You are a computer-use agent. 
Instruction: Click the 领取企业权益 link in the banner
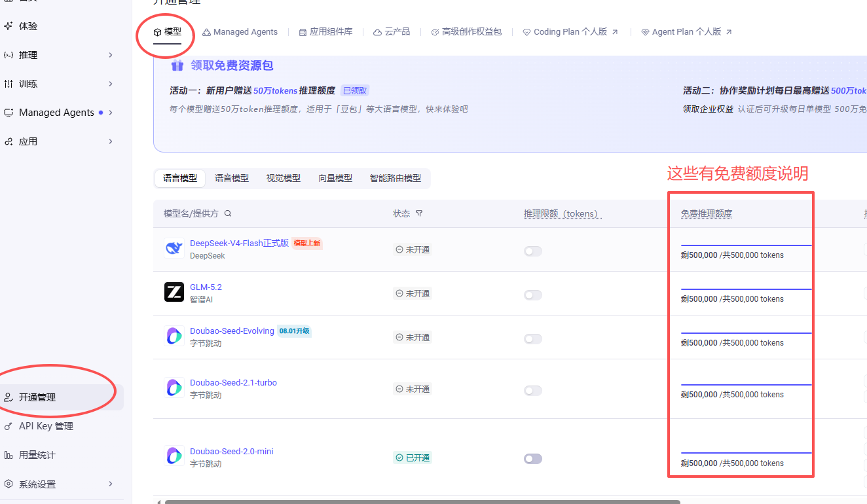(x=708, y=109)
